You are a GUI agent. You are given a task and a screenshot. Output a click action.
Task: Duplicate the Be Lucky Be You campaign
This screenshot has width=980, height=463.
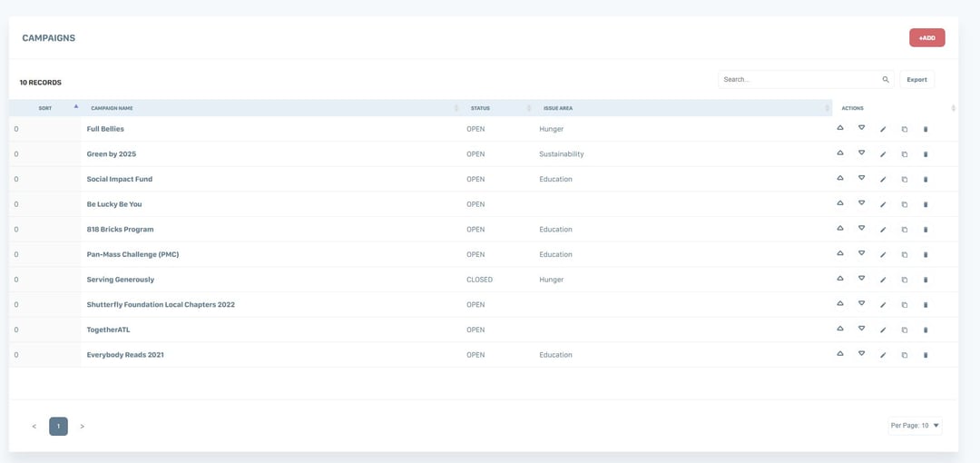(905, 204)
